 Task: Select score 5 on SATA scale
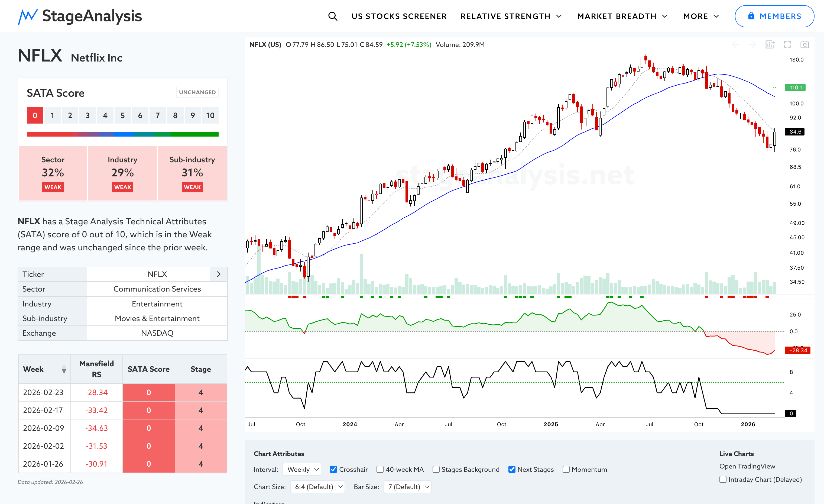point(123,115)
